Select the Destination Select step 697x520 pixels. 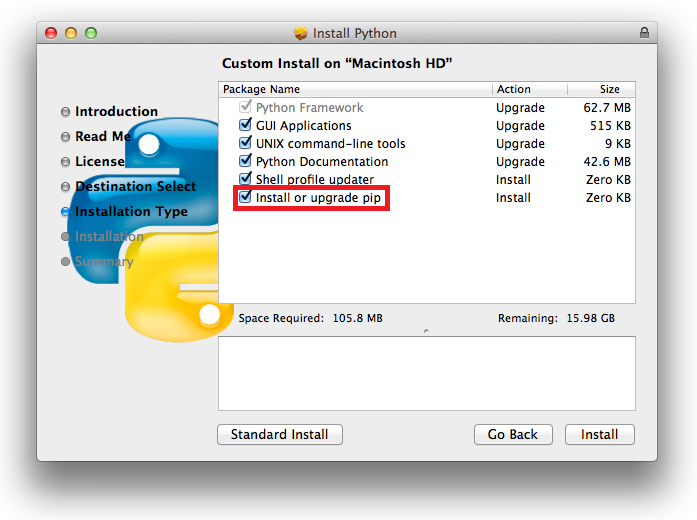point(128,186)
